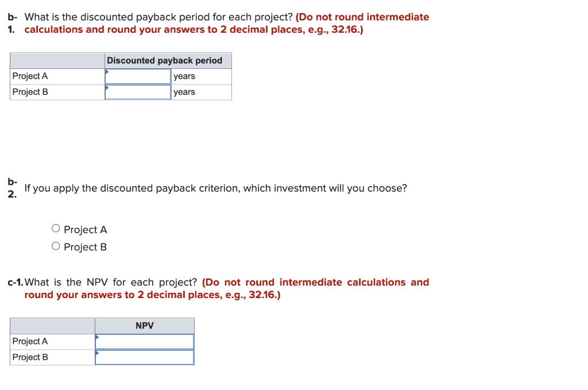Select the Project B radio button

[56, 245]
